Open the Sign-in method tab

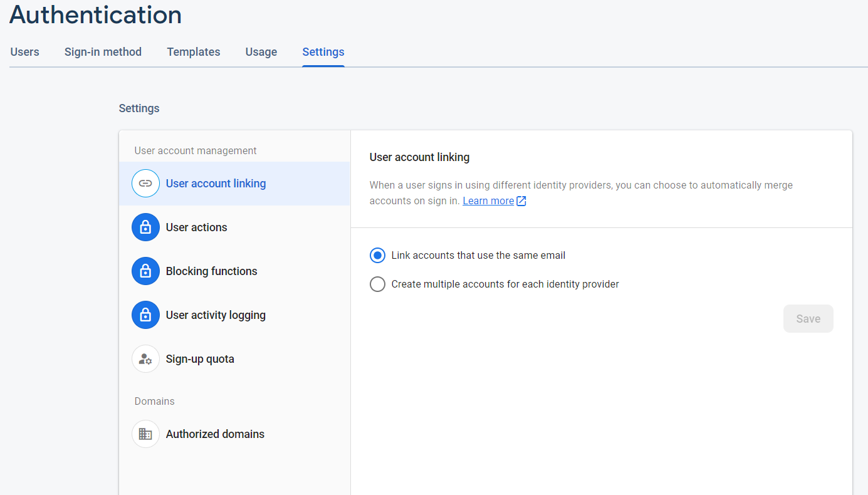pyautogui.click(x=103, y=52)
